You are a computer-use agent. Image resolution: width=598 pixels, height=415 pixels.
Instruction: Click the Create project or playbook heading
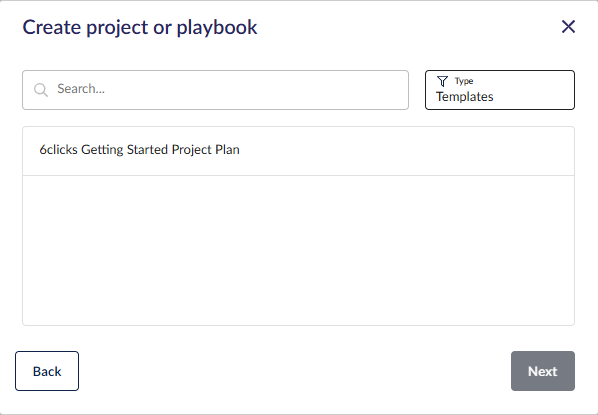click(140, 27)
